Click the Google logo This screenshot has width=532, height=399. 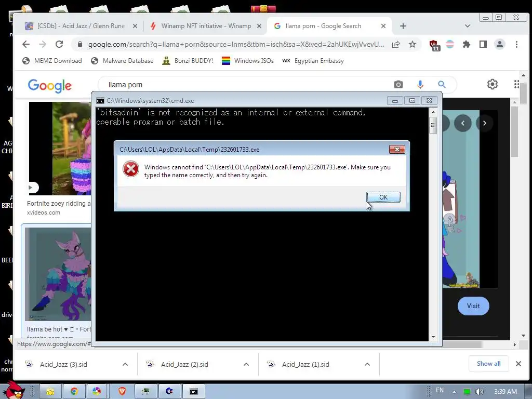click(x=49, y=86)
